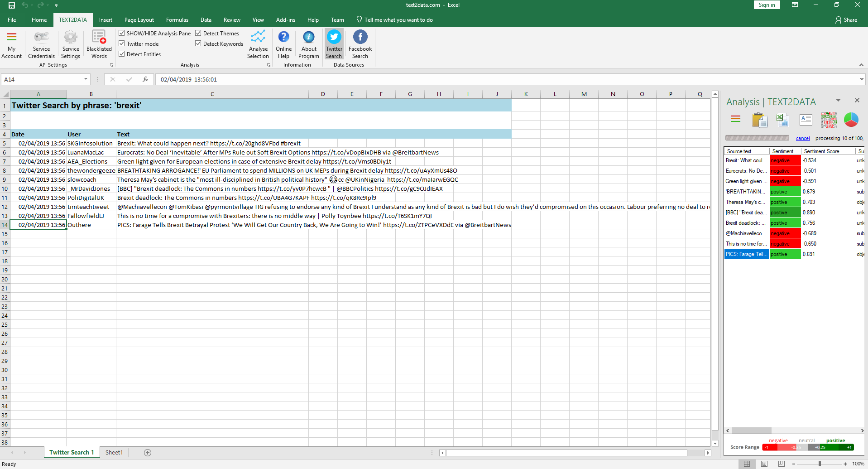Open My Account in the ribbon

pyautogui.click(x=12, y=44)
